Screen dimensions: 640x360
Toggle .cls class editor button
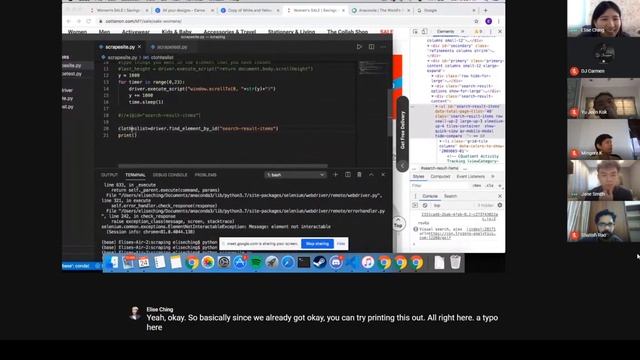point(489,186)
